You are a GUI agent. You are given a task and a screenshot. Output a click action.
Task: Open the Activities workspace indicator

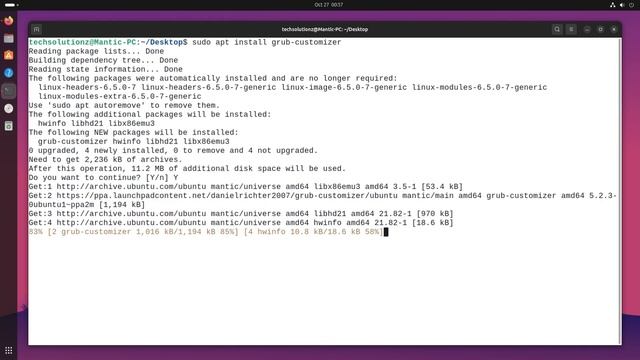[11, 5]
